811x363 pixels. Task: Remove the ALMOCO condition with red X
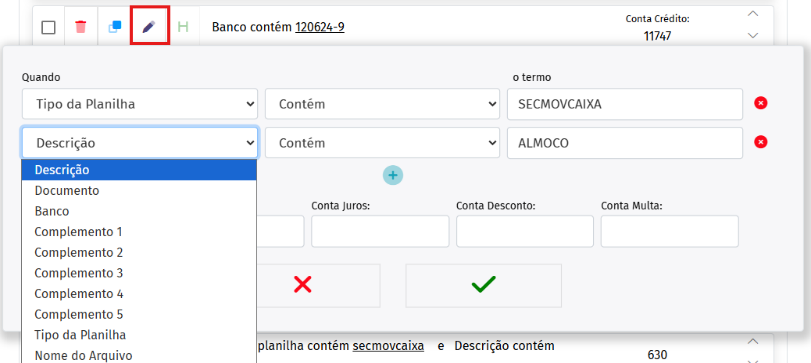point(760,142)
